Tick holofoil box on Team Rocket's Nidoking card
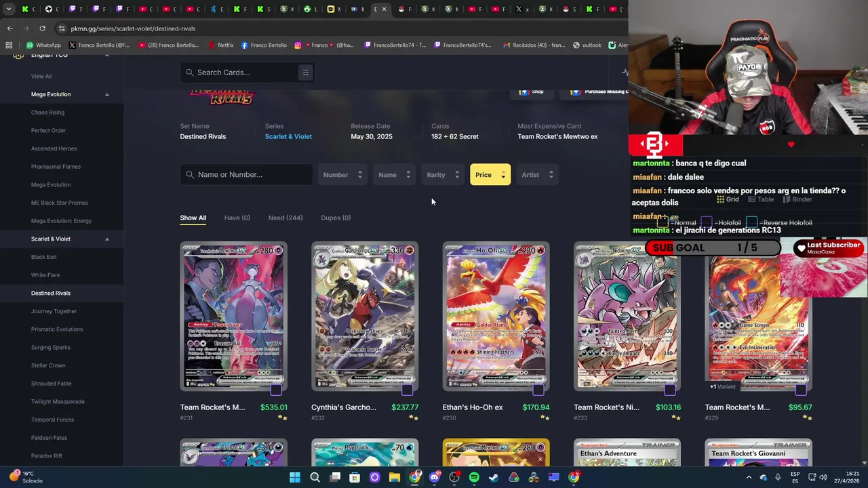 tap(669, 390)
